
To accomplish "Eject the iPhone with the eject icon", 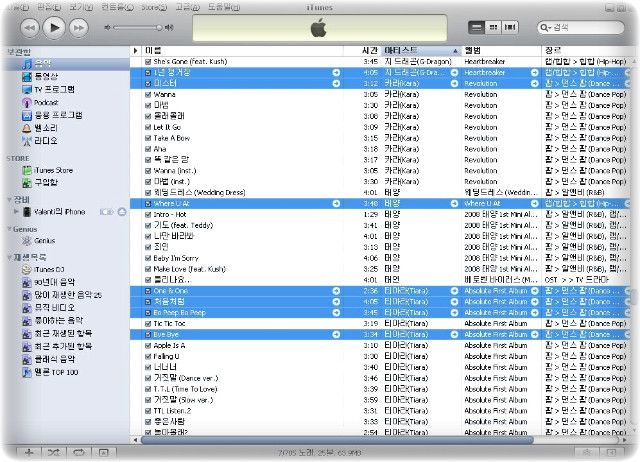I will [x=122, y=212].
